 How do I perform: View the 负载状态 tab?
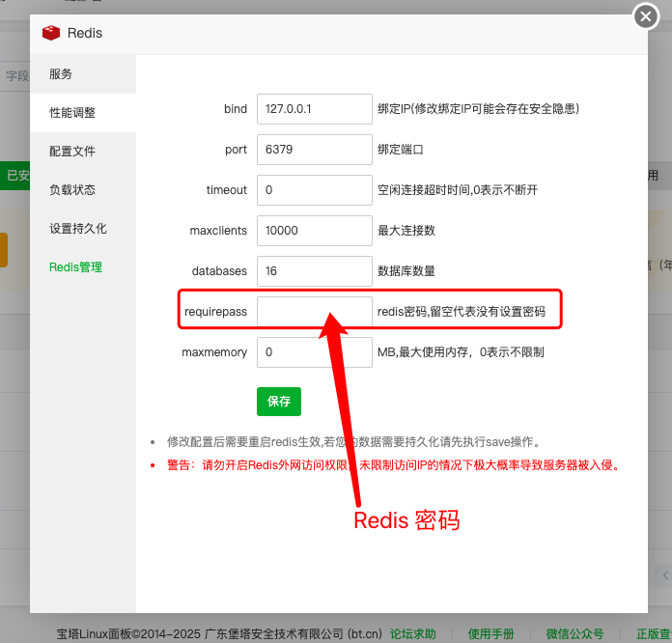[83, 190]
